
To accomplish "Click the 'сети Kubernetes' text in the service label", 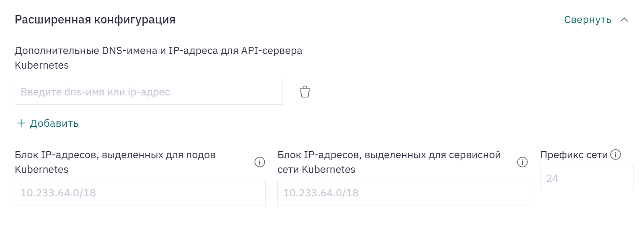I will 316,170.
